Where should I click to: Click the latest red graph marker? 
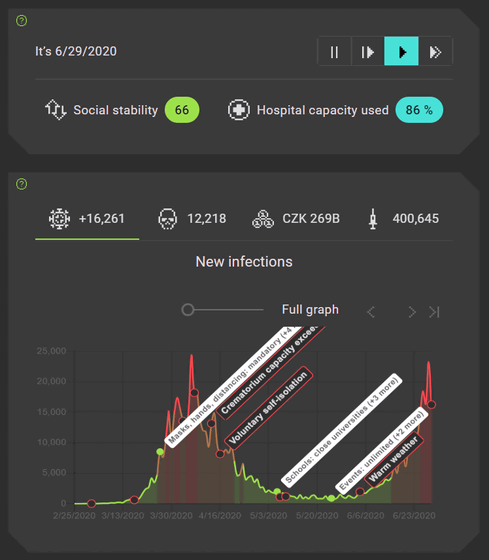click(x=431, y=405)
